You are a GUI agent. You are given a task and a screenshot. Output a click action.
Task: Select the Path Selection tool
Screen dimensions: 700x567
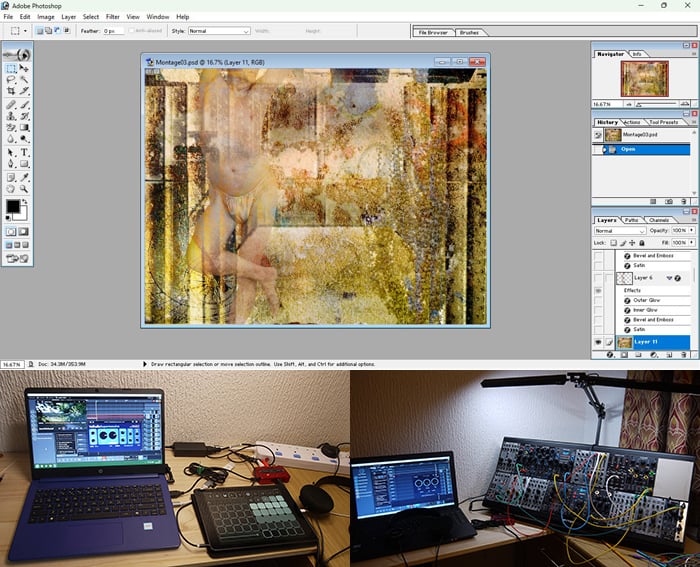coord(11,153)
